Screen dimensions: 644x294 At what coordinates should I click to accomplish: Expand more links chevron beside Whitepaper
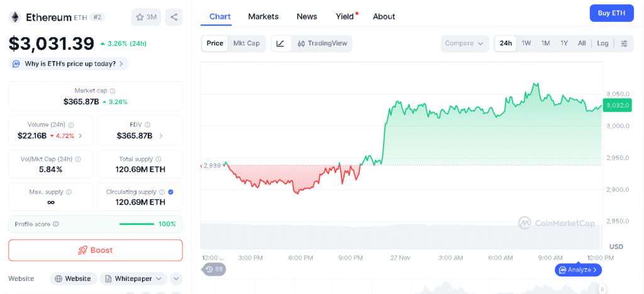pyautogui.click(x=176, y=278)
